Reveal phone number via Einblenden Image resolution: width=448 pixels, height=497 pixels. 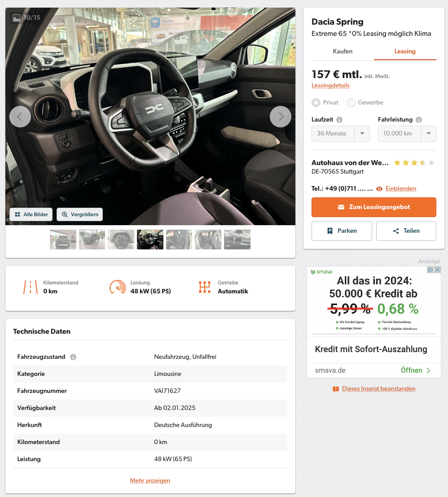pyautogui.click(x=401, y=188)
